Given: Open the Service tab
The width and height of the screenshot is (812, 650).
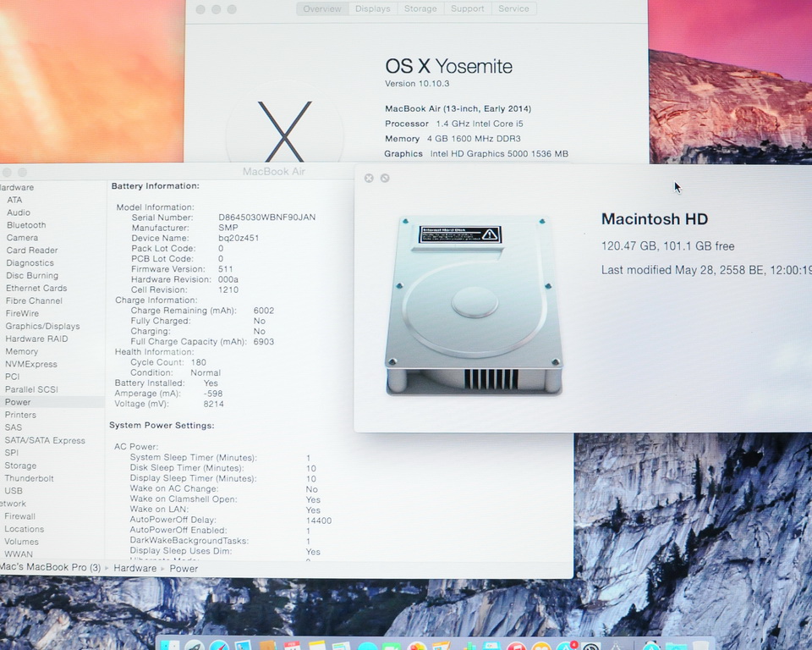Looking at the screenshot, I should [x=513, y=8].
